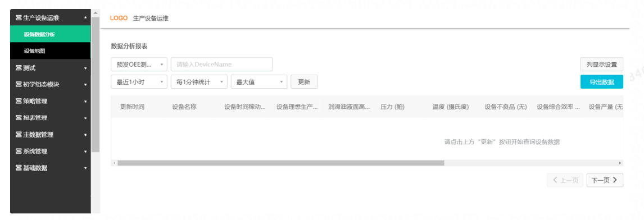This screenshot has height=220, width=644.
Task: Click the 润滑油液面高 column header
Action: click(349, 107)
